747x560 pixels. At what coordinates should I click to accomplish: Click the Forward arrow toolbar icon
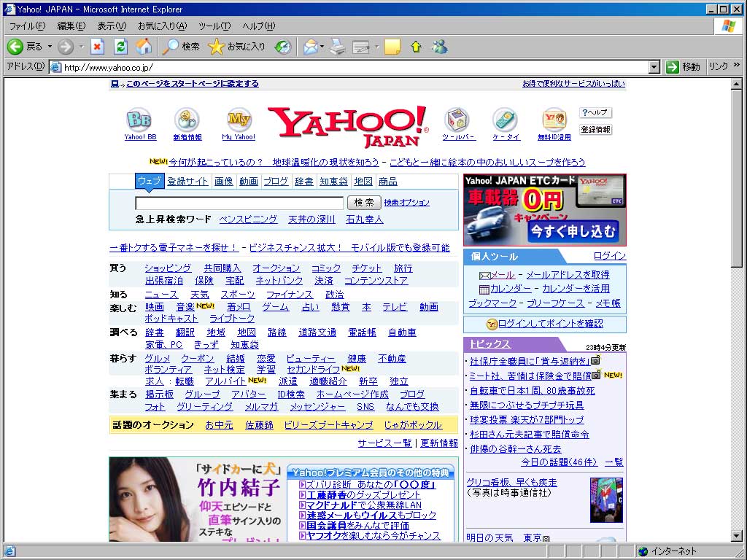(66, 46)
